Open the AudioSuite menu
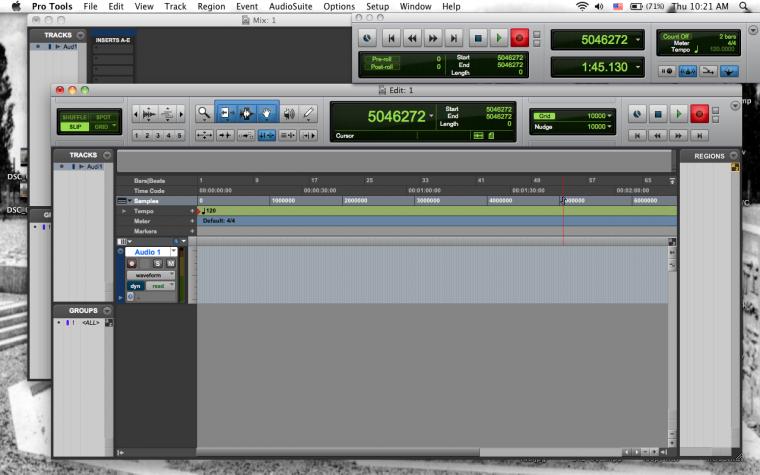This screenshot has width=760, height=475. (x=290, y=6)
